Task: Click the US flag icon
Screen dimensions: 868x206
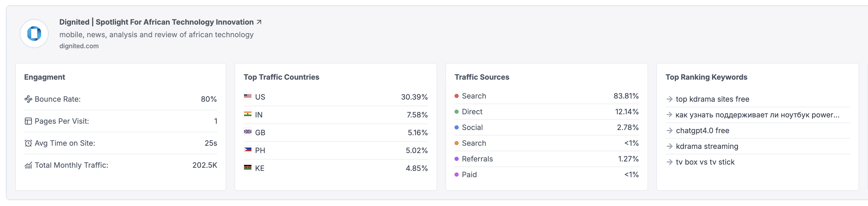Action: point(248,96)
